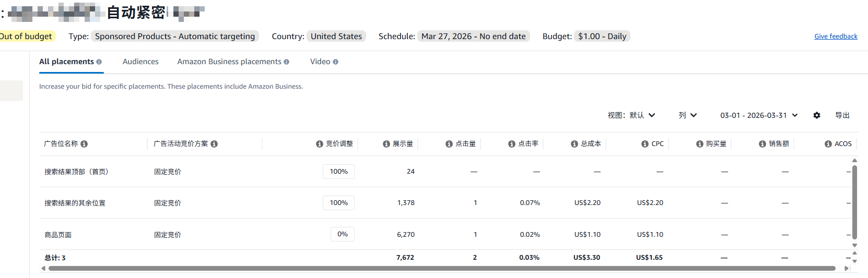Expand the 视图: 默认 view dropdown

point(631,115)
